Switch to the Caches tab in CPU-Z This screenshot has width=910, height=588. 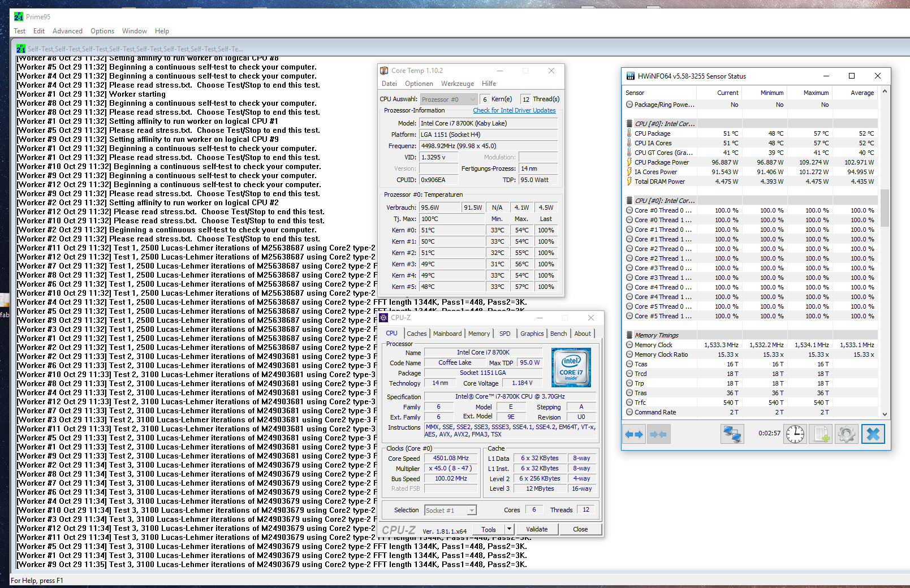click(417, 334)
